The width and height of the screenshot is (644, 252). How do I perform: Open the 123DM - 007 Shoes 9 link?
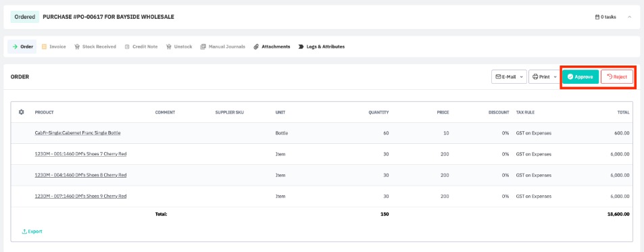point(80,196)
